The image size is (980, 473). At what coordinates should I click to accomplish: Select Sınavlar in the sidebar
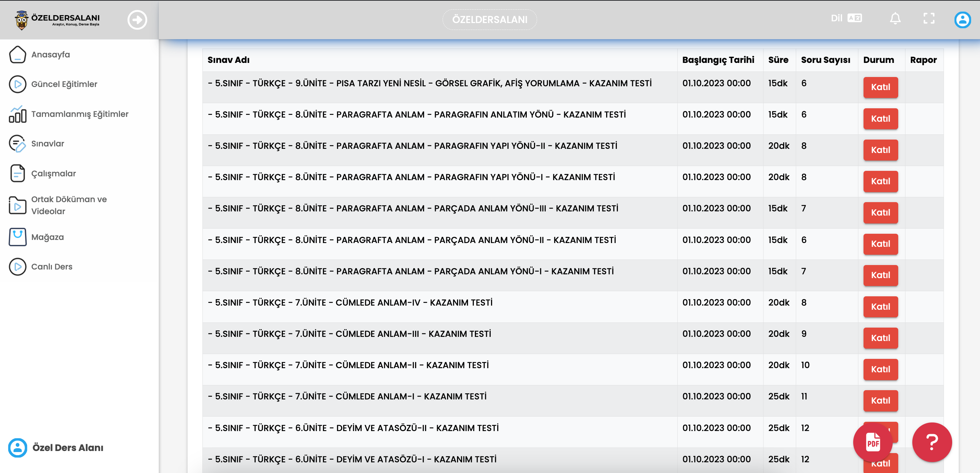47,144
